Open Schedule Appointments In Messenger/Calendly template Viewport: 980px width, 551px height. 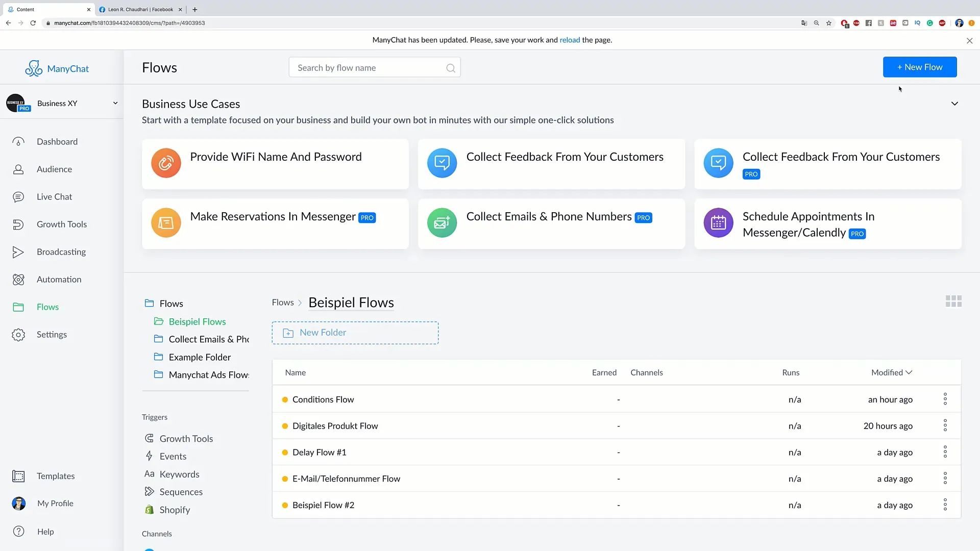(x=827, y=223)
